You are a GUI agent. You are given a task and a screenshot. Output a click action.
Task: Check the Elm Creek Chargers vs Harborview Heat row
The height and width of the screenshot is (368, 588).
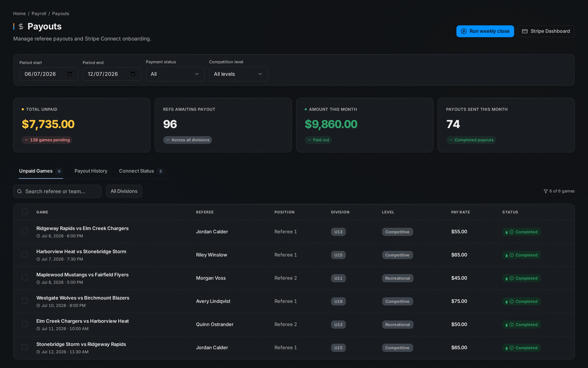tap(25, 324)
